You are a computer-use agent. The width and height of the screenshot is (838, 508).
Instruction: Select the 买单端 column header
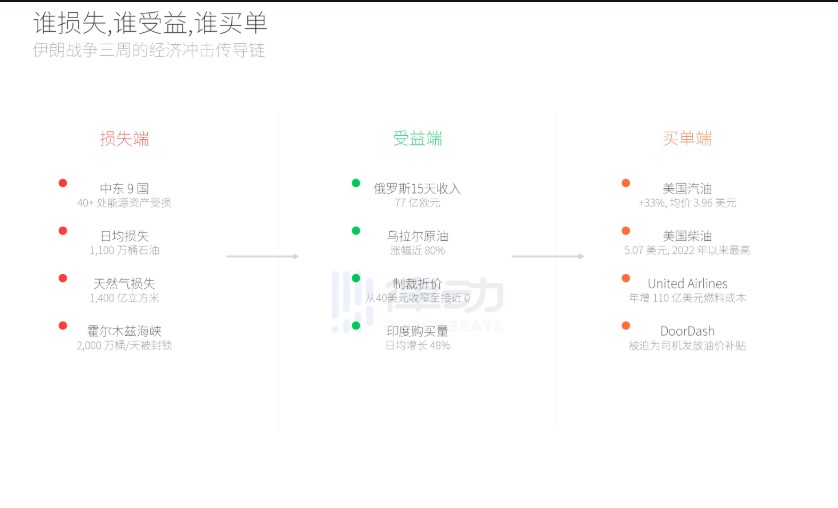tap(687, 139)
